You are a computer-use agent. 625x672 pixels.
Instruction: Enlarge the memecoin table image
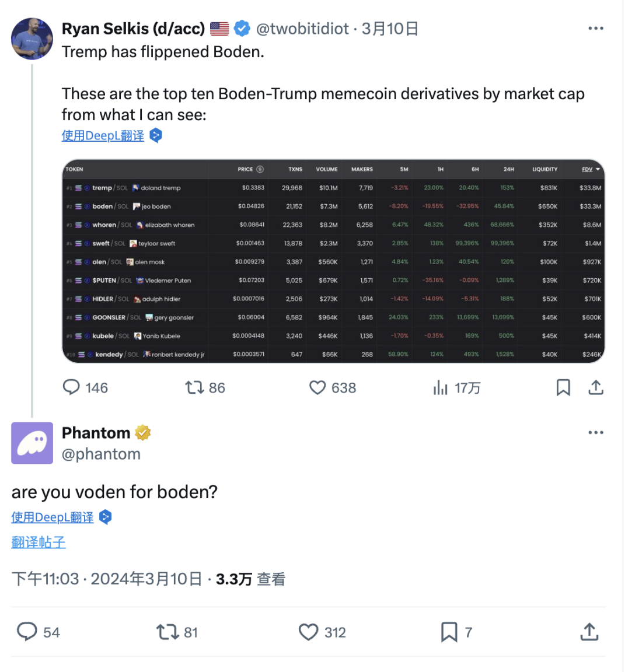click(x=333, y=261)
